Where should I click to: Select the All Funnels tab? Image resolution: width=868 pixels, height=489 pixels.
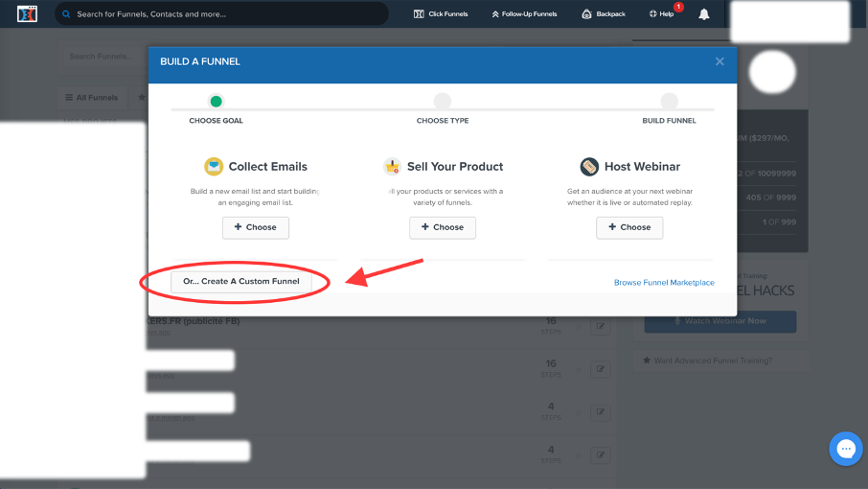(92, 98)
